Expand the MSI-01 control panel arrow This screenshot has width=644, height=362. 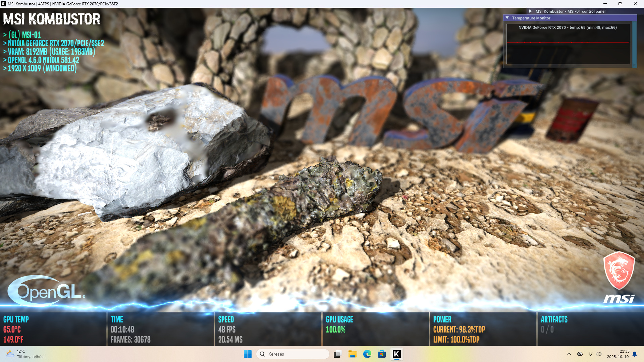tap(531, 11)
